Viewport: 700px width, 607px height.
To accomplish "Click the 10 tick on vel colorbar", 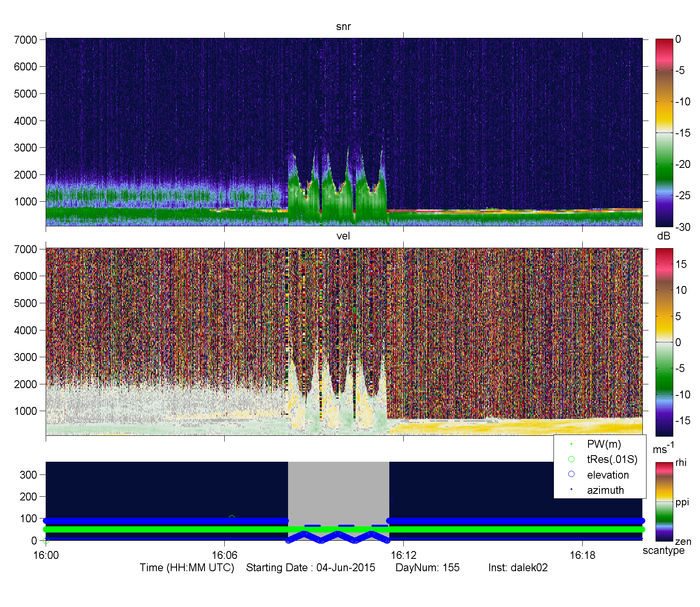I will click(681, 290).
